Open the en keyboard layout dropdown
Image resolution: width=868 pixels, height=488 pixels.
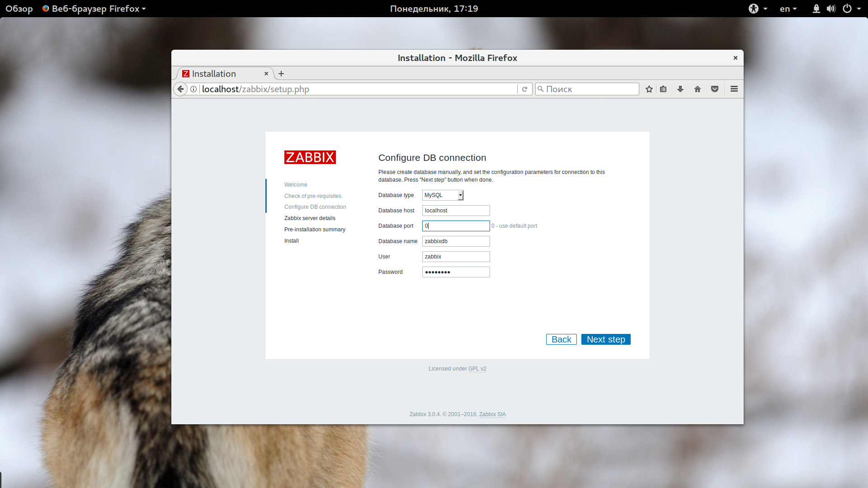(x=788, y=9)
